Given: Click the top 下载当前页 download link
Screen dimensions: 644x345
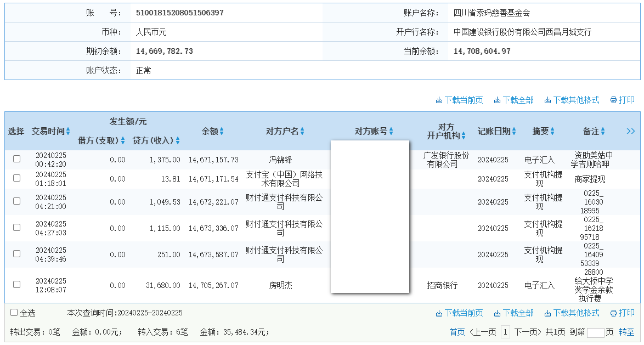Looking at the screenshot, I should (459, 100).
